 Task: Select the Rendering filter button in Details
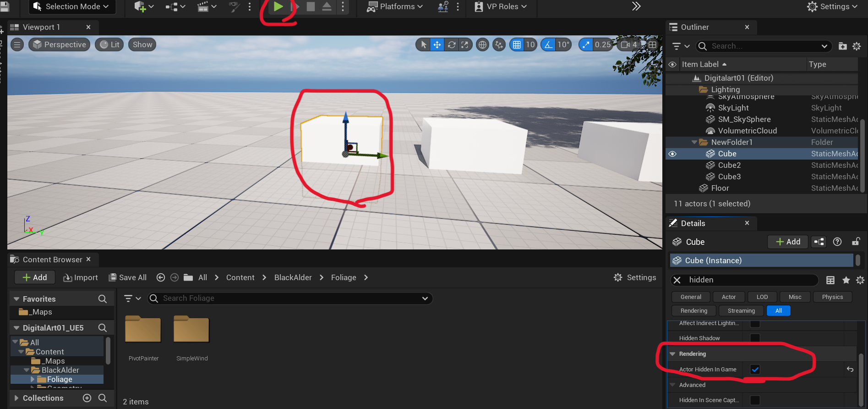pyautogui.click(x=694, y=310)
